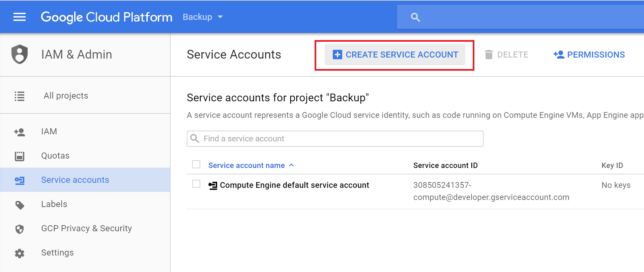The image size is (644, 272).
Task: Click the Quotas icon in sidebar
Action: (x=20, y=156)
